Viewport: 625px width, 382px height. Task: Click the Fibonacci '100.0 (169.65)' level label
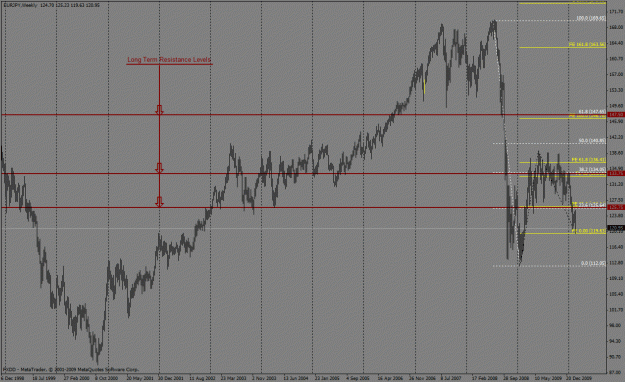pyautogui.click(x=591, y=18)
